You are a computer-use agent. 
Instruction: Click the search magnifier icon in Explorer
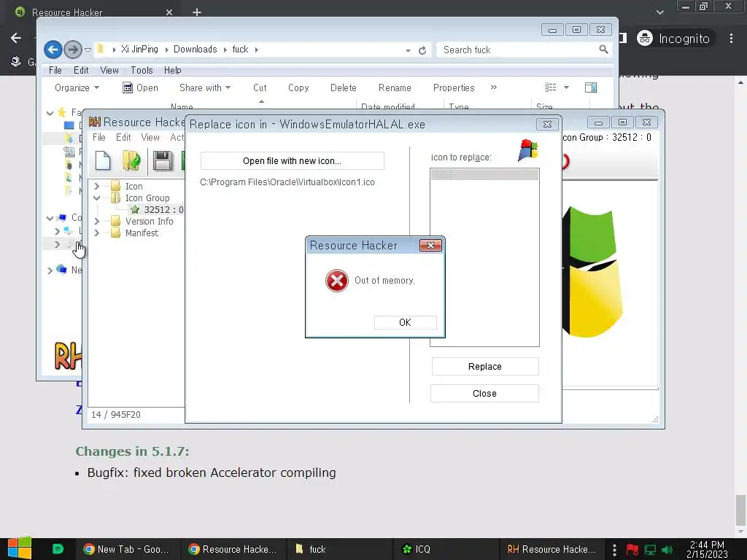pos(603,50)
